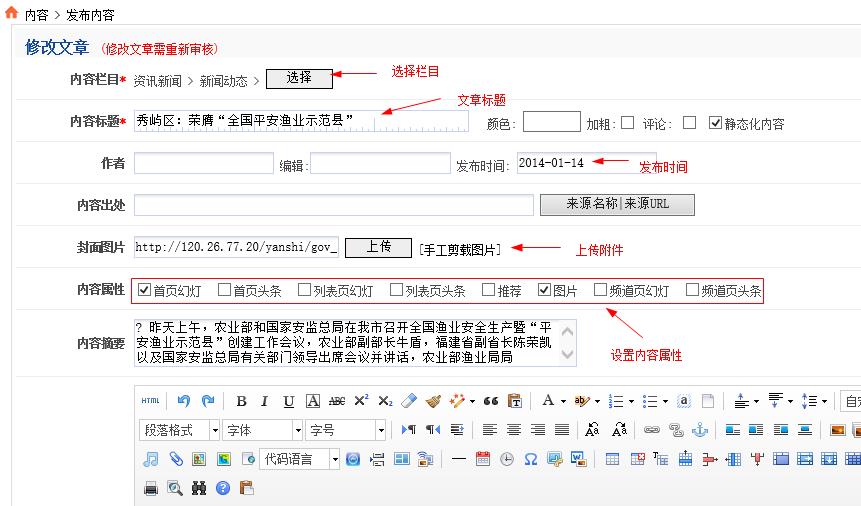Expand the 字体 font dropdown

click(262, 430)
